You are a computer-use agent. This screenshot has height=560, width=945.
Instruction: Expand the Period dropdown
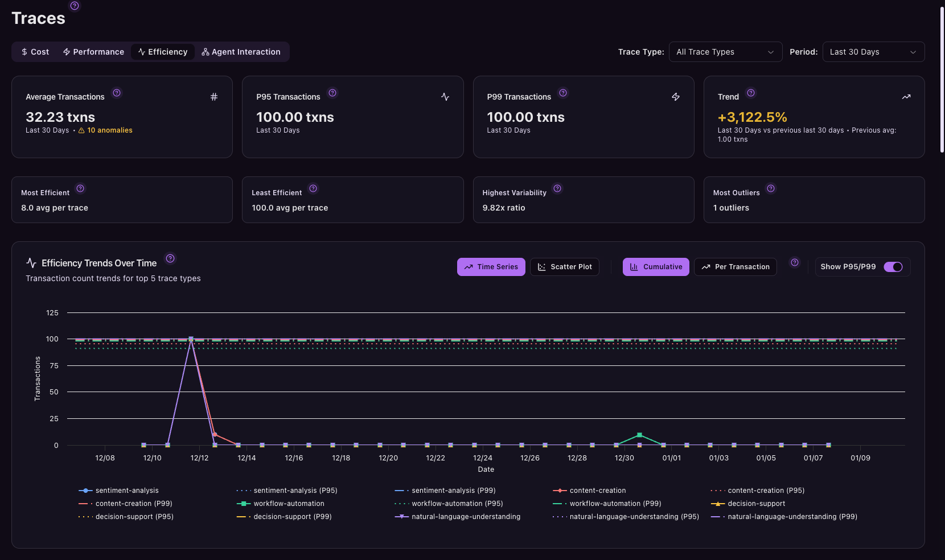click(x=873, y=52)
